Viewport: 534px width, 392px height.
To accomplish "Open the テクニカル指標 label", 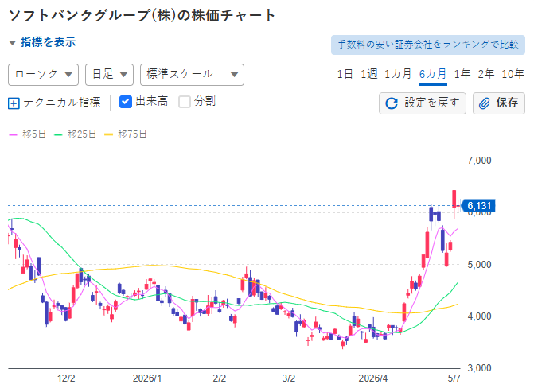I will tap(62, 102).
